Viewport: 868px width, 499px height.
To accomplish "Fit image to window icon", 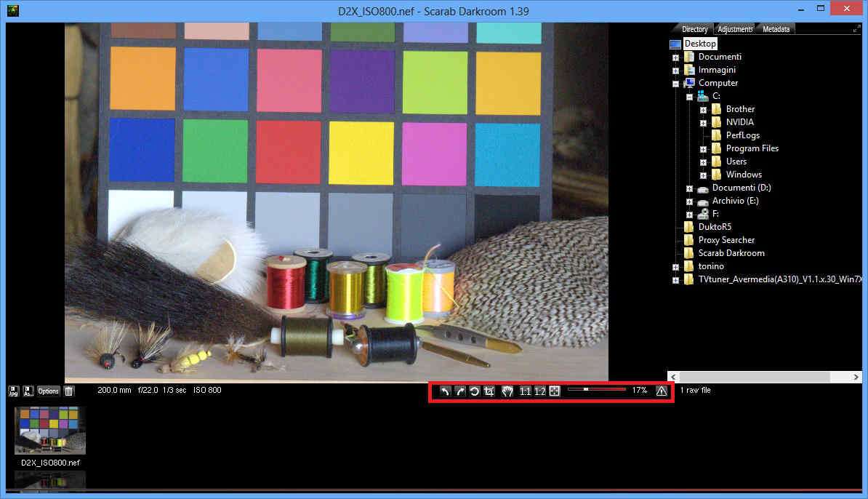I will pyautogui.click(x=555, y=391).
